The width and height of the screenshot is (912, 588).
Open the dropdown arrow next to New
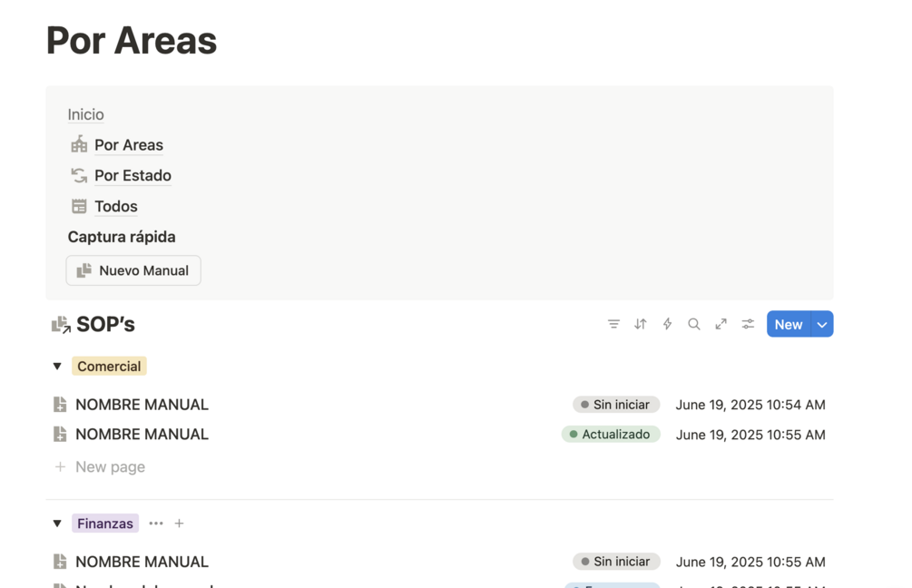(x=822, y=324)
